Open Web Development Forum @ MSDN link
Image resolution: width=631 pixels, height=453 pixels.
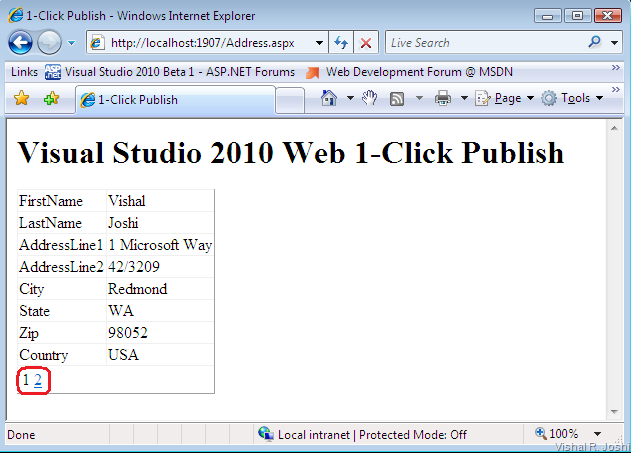[419, 72]
